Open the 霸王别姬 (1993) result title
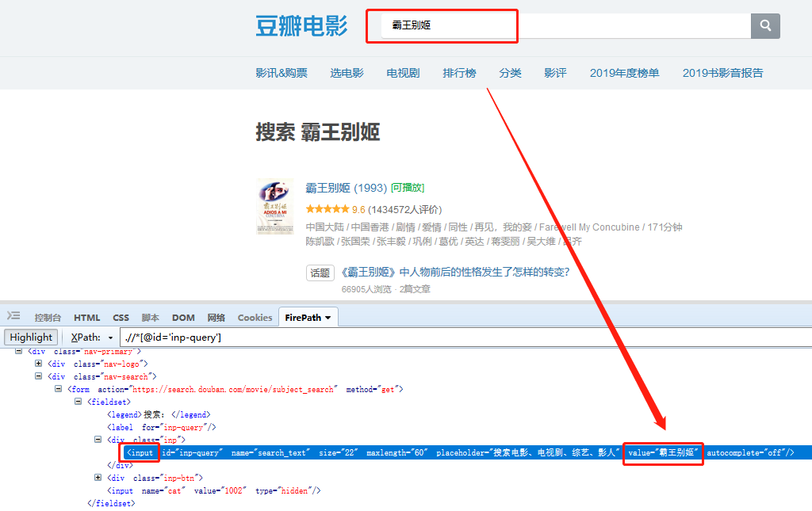 [347, 188]
